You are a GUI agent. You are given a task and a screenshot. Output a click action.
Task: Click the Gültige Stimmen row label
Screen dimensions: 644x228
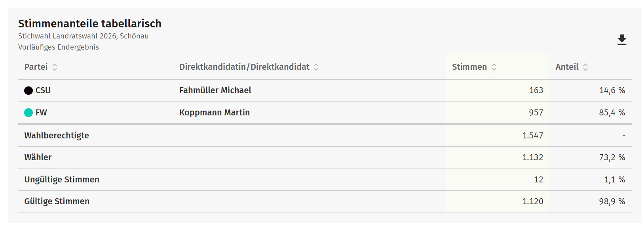(x=57, y=201)
